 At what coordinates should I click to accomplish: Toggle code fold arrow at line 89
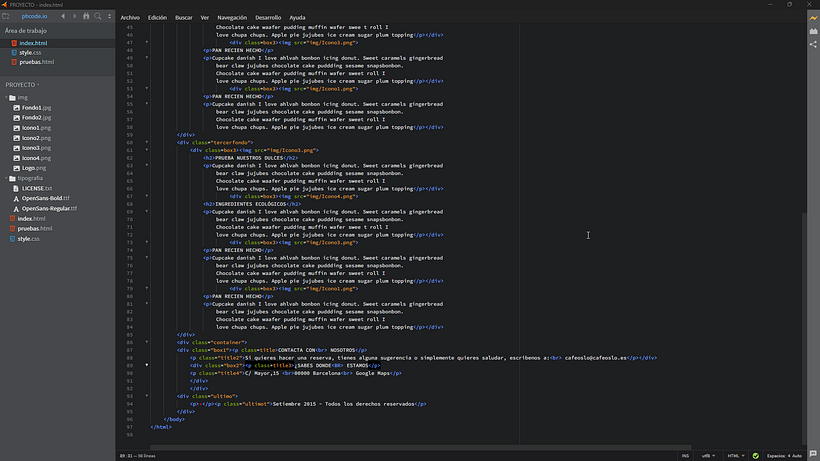(x=146, y=365)
